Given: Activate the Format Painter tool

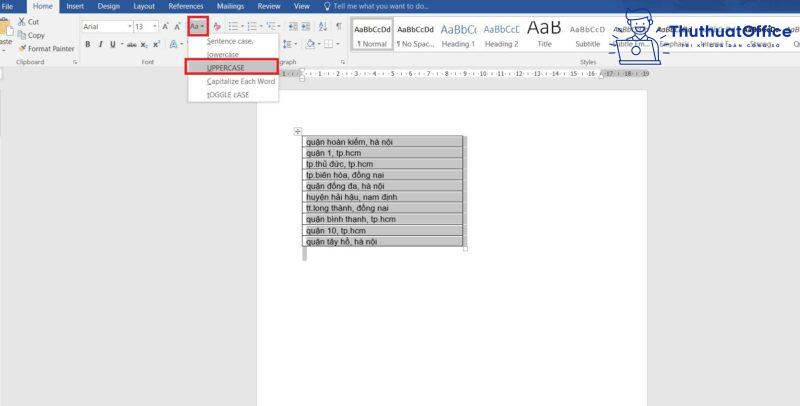Looking at the screenshot, I should pyautogui.click(x=46, y=48).
